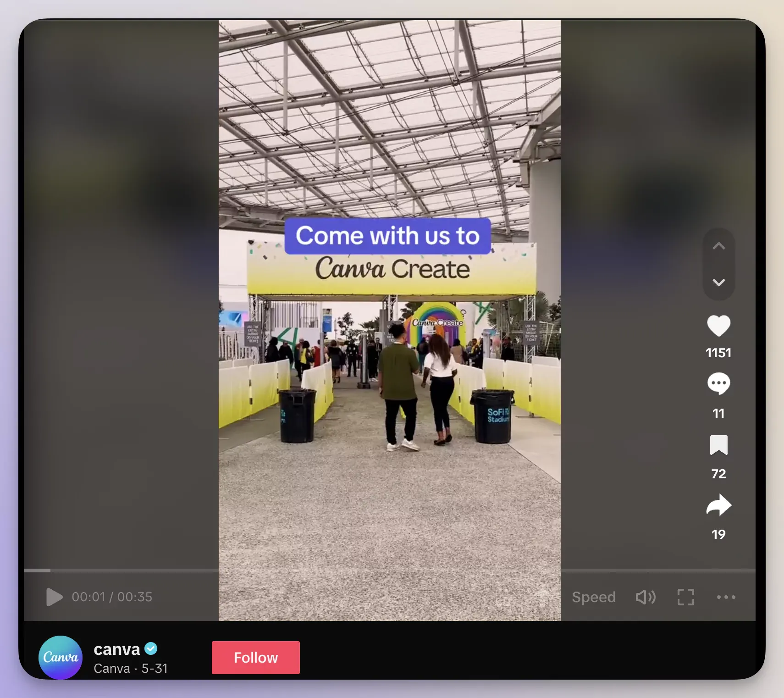The height and width of the screenshot is (698, 784).
Task: Go to previous video with up chevron
Action: click(718, 246)
